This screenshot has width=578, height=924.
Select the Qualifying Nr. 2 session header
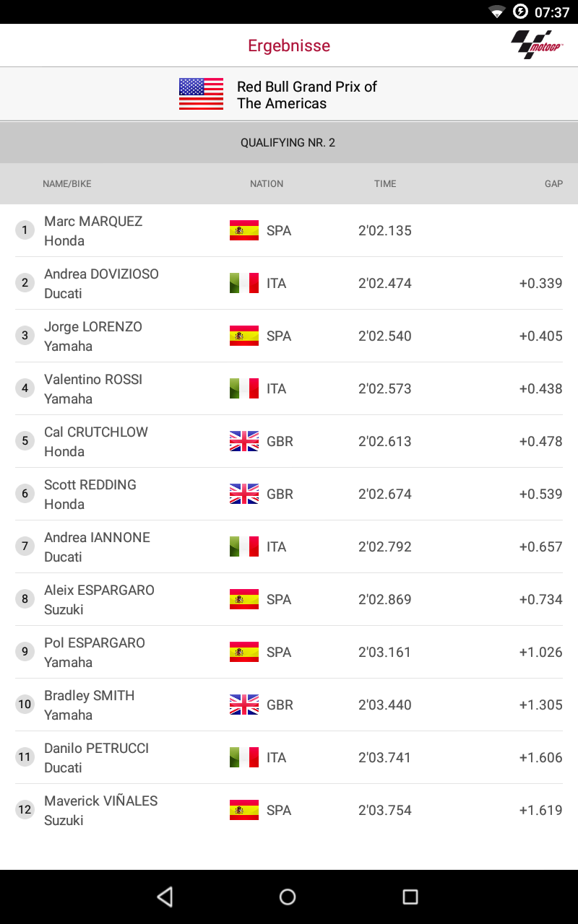(288, 143)
